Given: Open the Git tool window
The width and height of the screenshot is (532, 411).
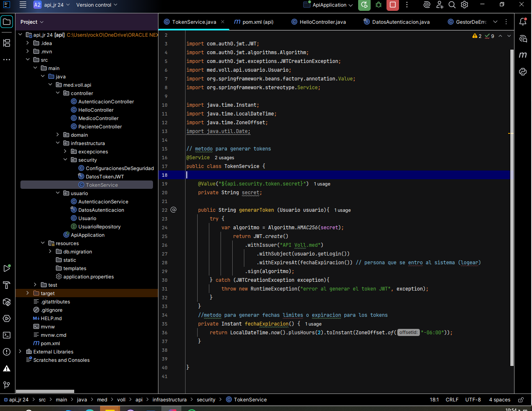Looking at the screenshot, I should pyautogui.click(x=7, y=385).
